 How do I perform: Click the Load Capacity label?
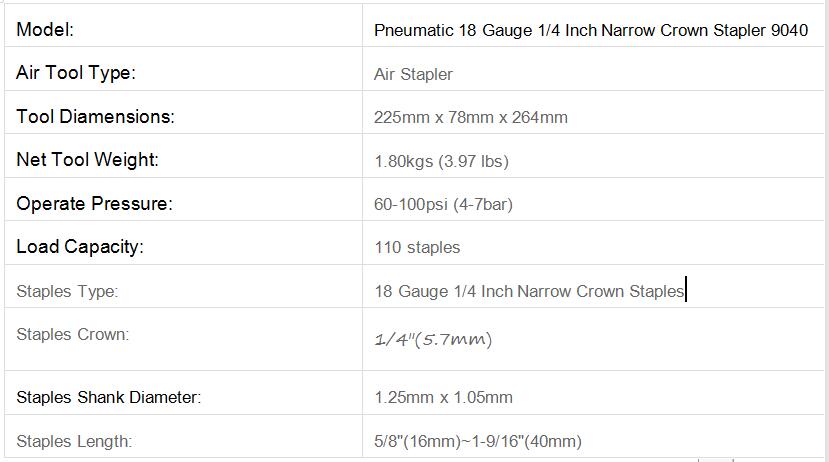click(x=80, y=247)
